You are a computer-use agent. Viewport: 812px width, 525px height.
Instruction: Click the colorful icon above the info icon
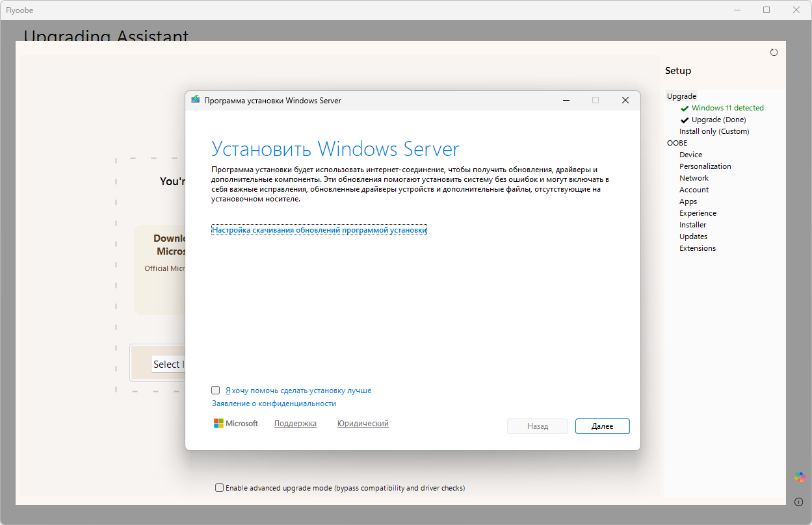coord(799,477)
